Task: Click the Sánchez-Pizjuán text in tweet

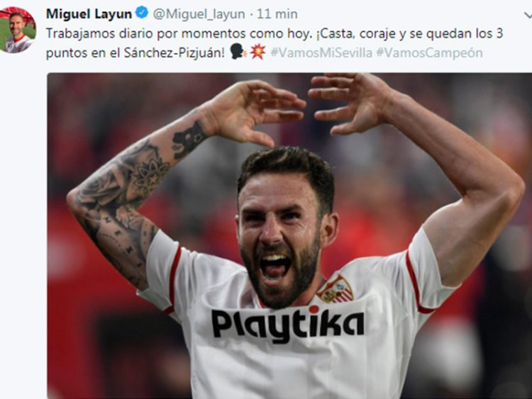Action: 174,53
